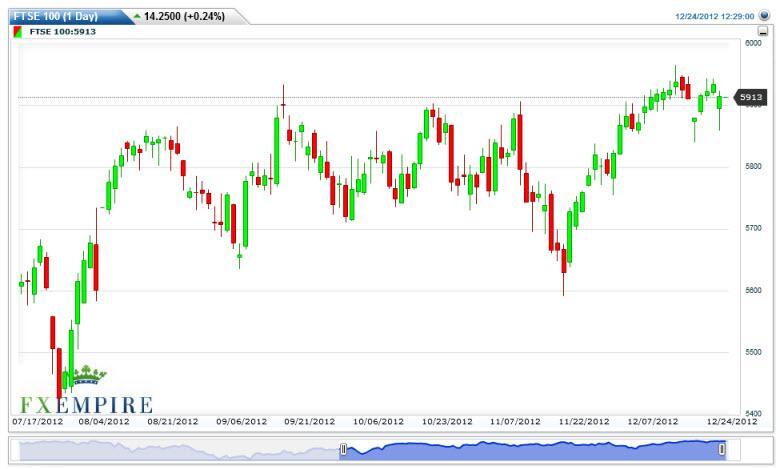Screen dimensions: 780x469
Task: Click the 5700 price axis label
Action: pyautogui.click(x=753, y=228)
